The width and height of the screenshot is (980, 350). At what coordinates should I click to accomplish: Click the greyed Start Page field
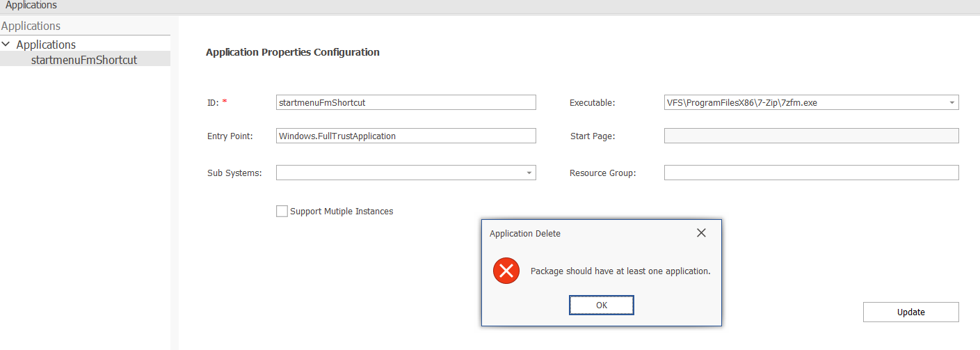coord(812,136)
